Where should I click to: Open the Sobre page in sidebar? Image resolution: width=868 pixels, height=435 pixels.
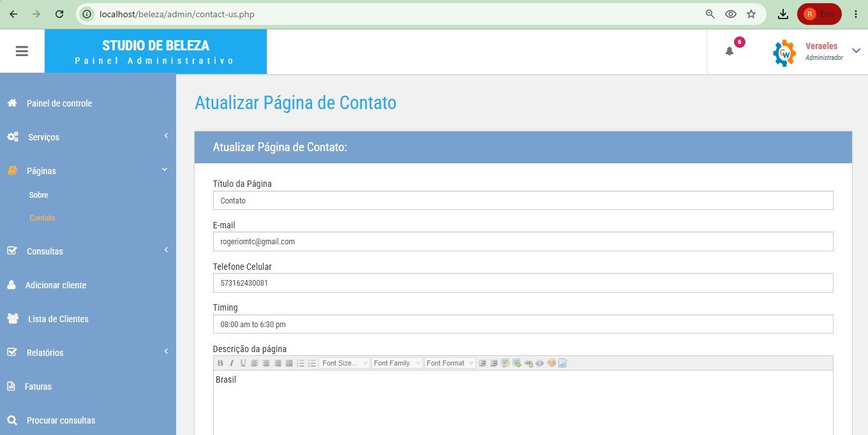click(39, 195)
